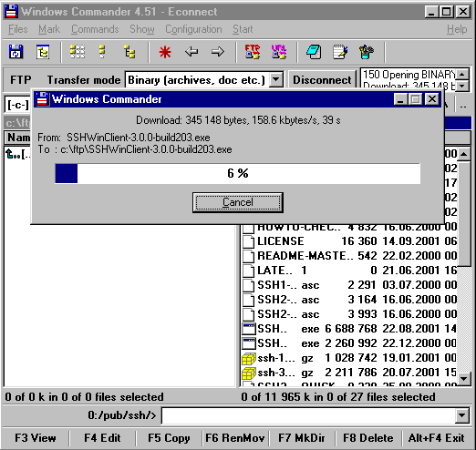Open the Mark menu

(x=49, y=29)
